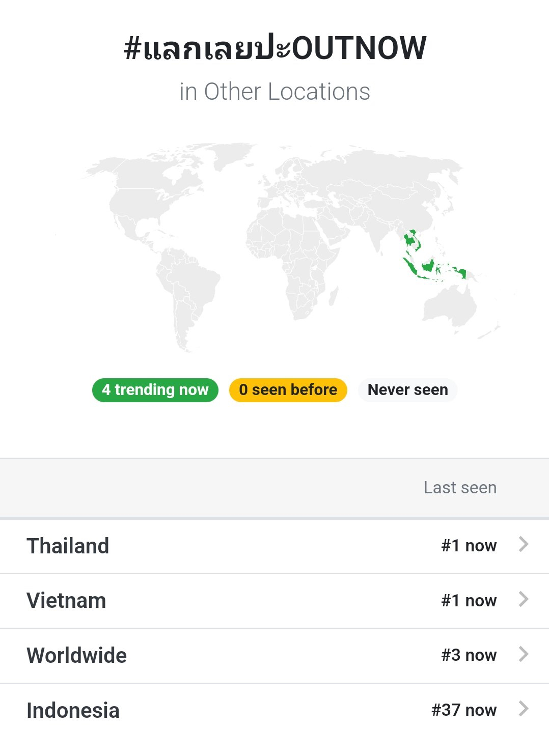Viewport: 549px width, 756px height.
Task: Select the Vietnam location name
Action: pos(66,601)
